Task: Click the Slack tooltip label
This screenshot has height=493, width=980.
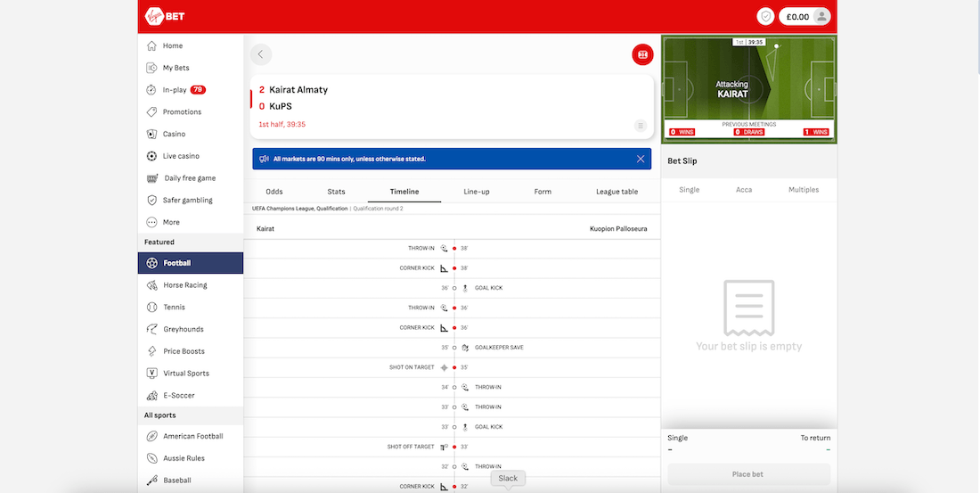Action: coord(508,478)
